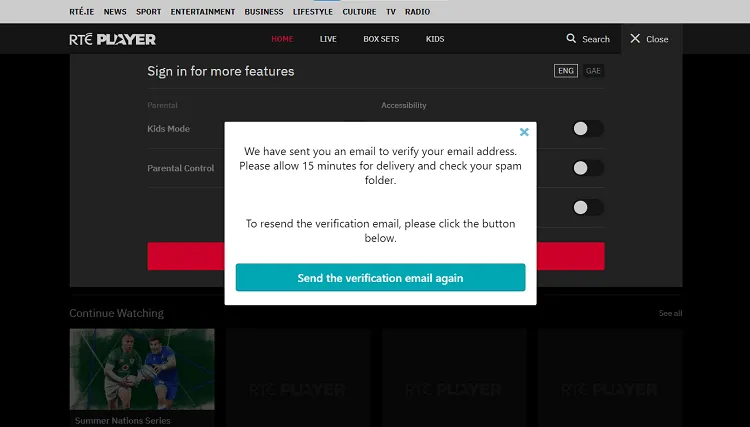Click the X Close menu icon

(635, 39)
